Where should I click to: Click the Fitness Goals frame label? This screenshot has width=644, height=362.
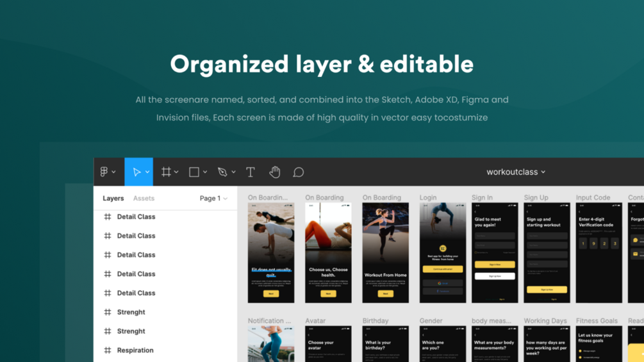tap(597, 320)
